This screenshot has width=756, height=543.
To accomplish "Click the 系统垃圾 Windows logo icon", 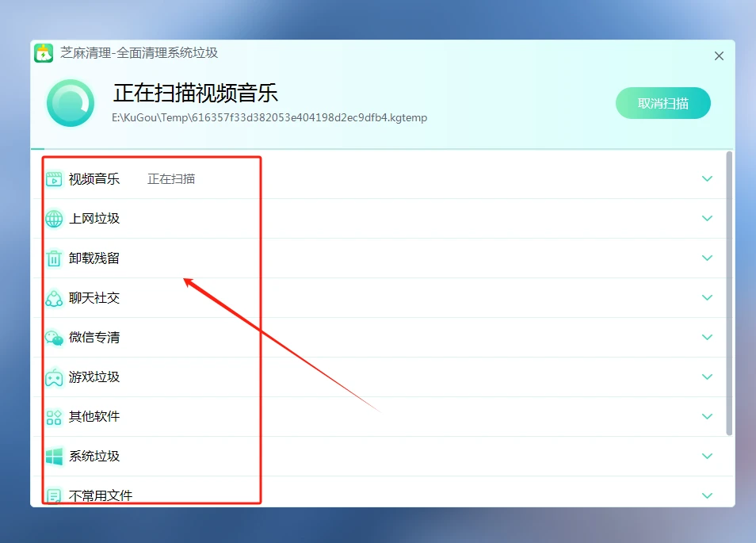I will (x=54, y=456).
